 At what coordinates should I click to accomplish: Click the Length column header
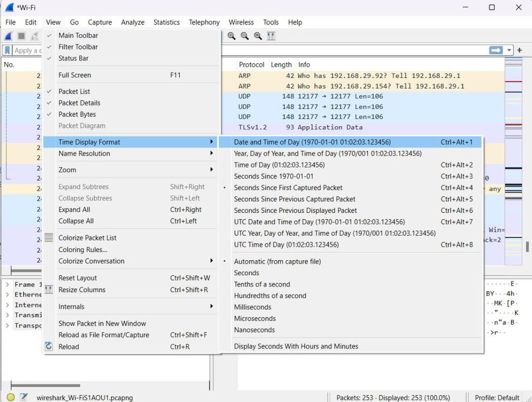281,64
